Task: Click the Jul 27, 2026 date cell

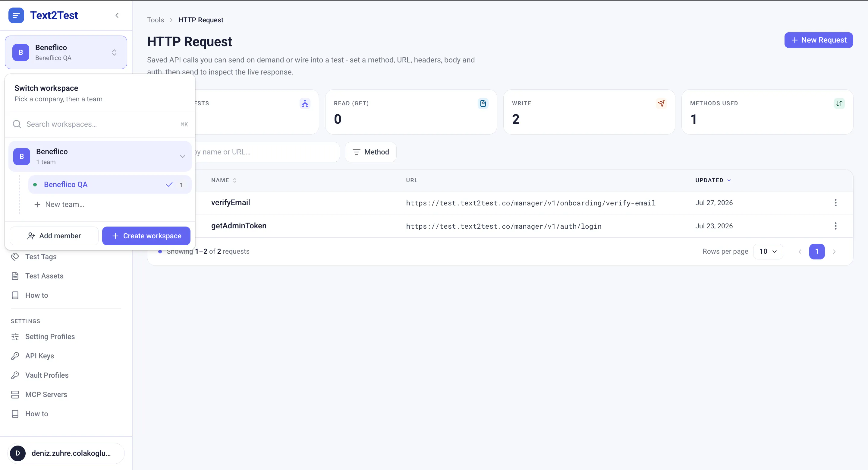Action: (714, 203)
